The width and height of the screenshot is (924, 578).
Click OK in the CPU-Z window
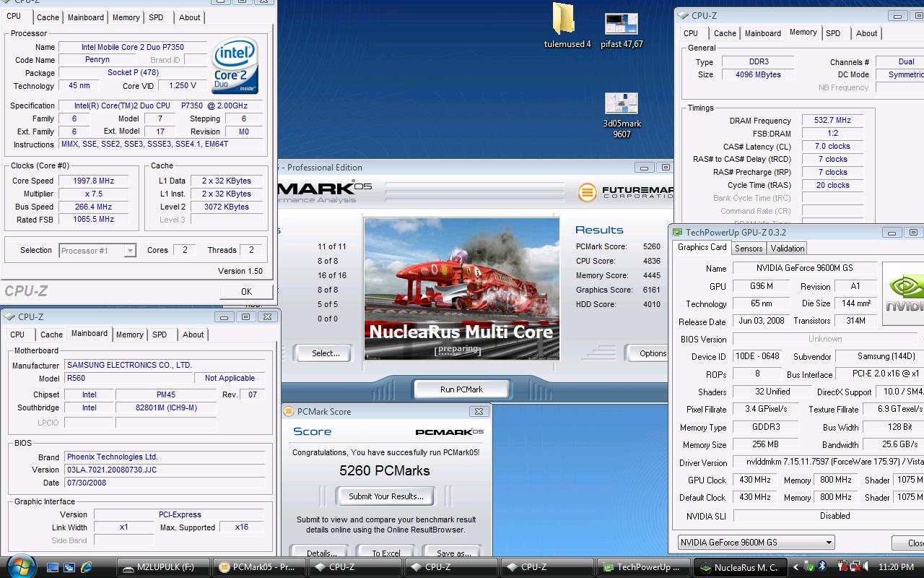click(x=246, y=292)
